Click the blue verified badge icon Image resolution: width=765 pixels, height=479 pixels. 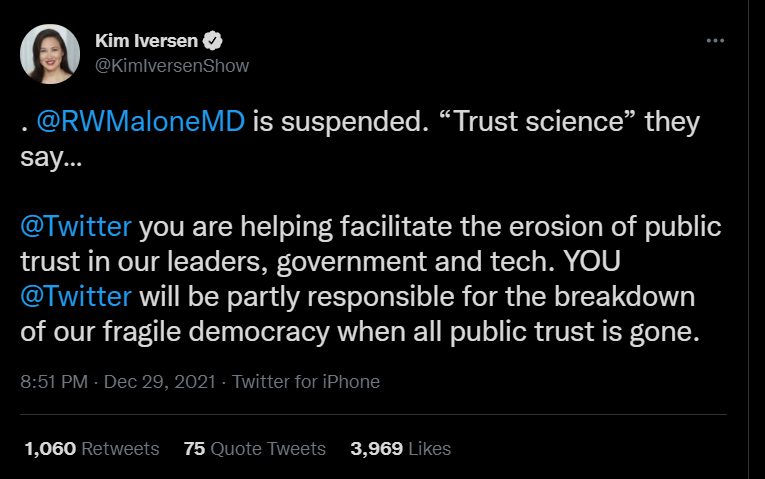click(x=214, y=41)
